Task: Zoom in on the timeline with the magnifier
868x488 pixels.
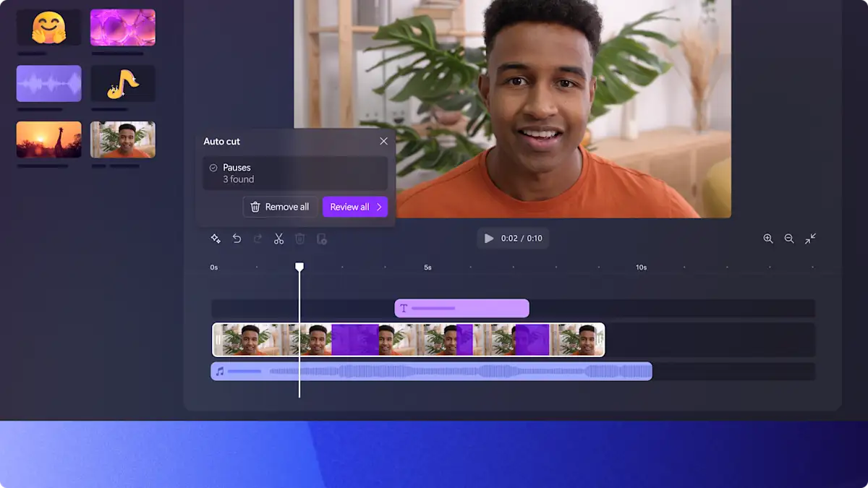Action: click(x=767, y=239)
